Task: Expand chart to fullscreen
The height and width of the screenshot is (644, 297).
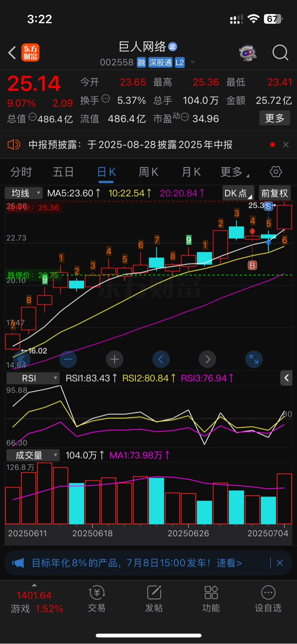Action: pos(254,359)
